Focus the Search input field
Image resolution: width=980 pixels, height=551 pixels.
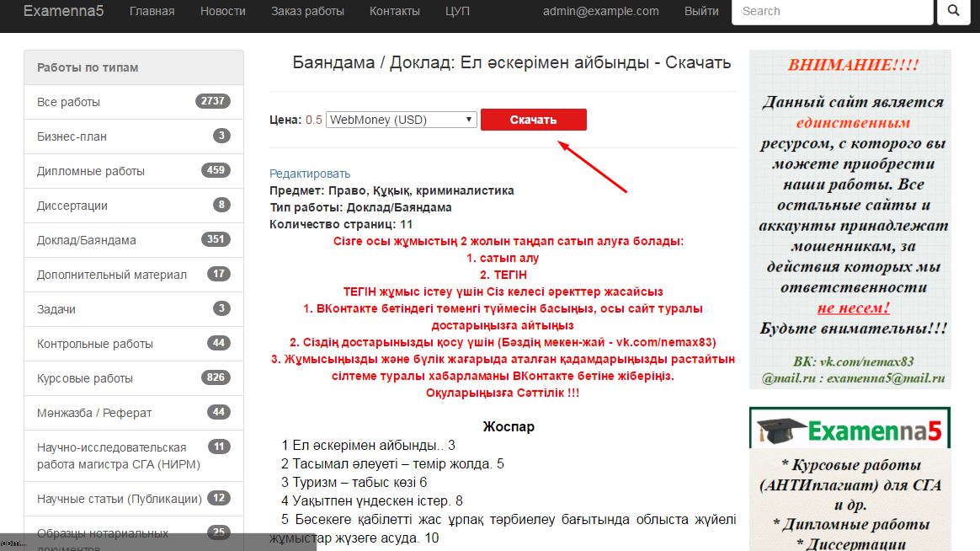click(x=832, y=11)
